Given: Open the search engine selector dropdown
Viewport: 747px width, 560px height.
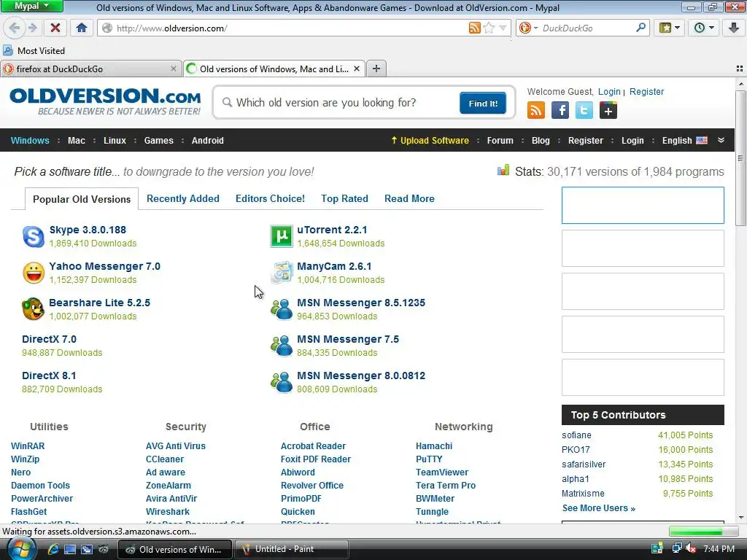Looking at the screenshot, I should (528, 28).
